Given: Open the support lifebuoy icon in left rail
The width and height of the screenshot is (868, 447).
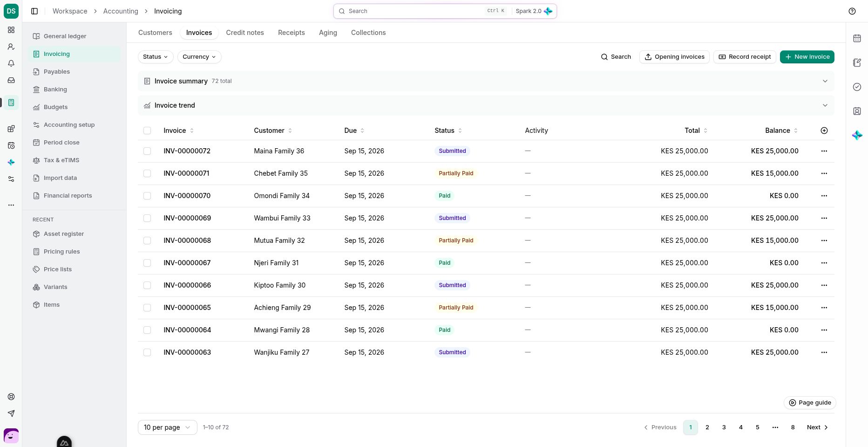Looking at the screenshot, I should 11,397.
